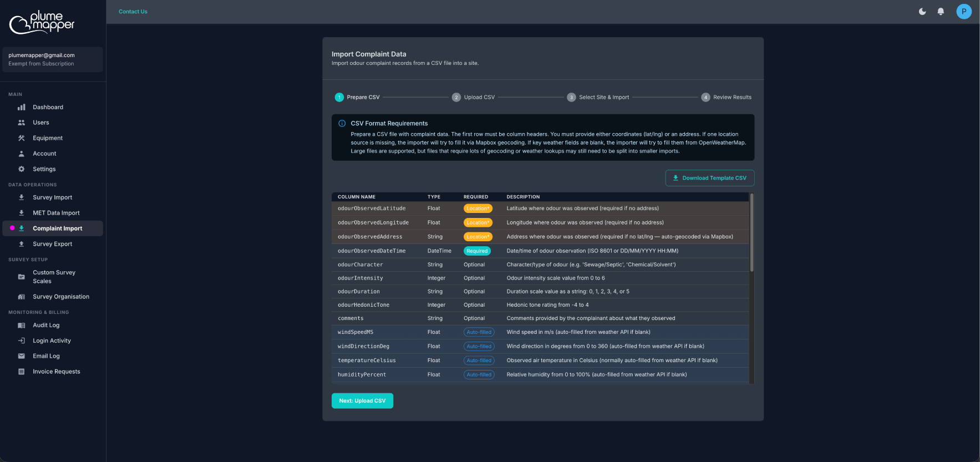Click the plumemapper@gmail.com account card
Screen dimensions: 980x462
coord(53,59)
